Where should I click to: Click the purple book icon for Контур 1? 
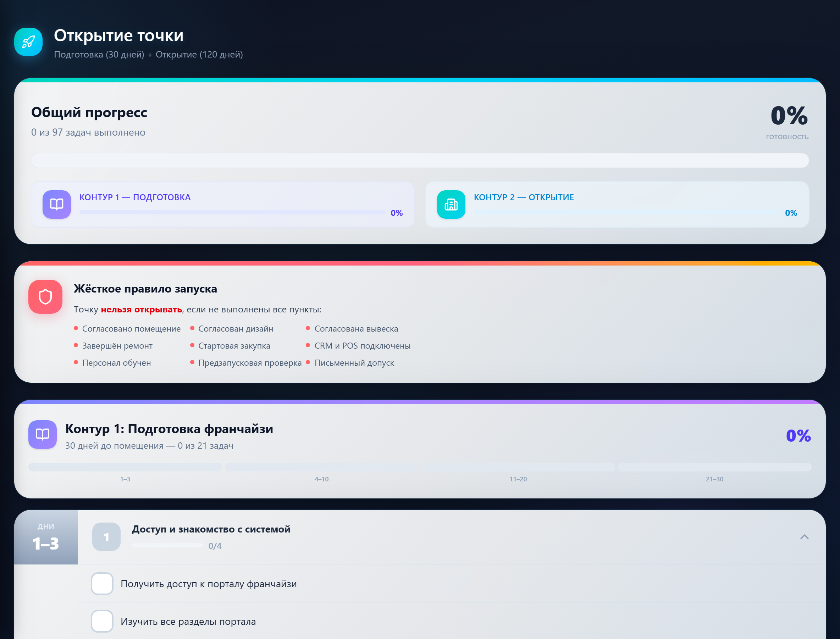click(57, 204)
